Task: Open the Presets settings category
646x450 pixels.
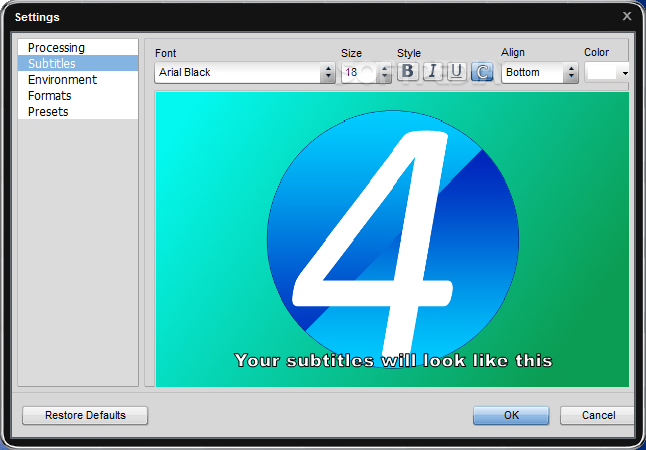Action: point(78,112)
